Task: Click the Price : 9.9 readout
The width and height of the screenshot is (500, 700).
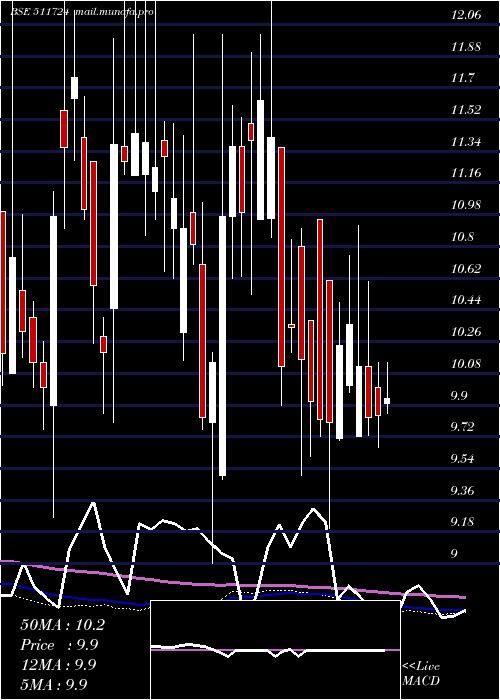Action: (59, 645)
